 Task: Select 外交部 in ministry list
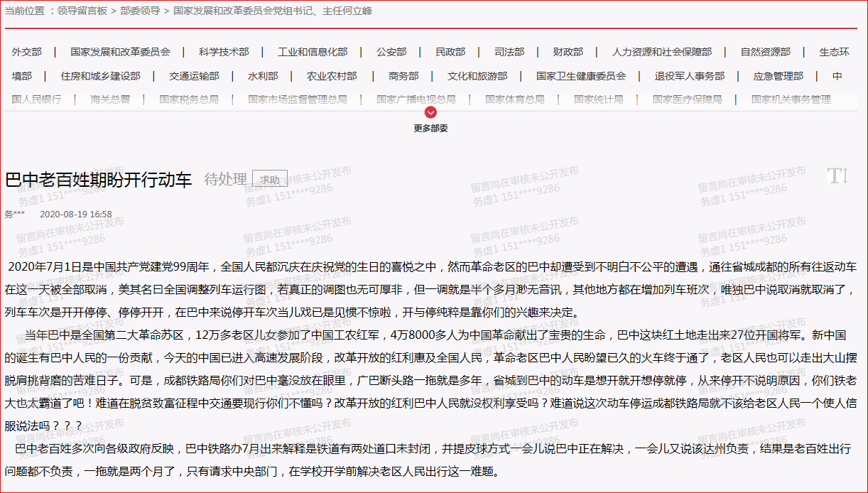point(26,52)
